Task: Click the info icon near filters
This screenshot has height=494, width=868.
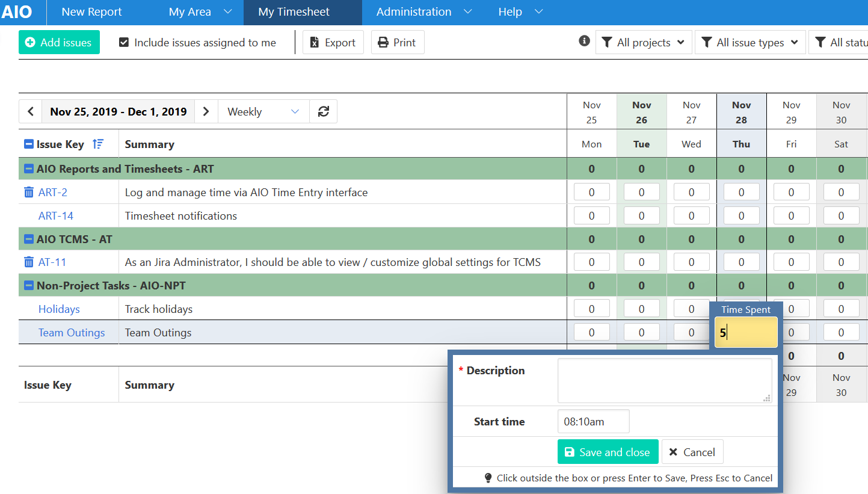Action: 583,41
